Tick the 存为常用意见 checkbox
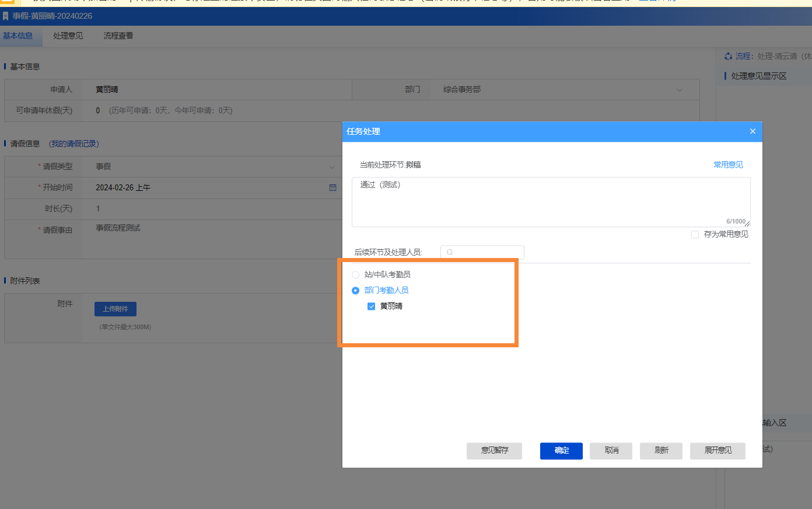The height and width of the screenshot is (509, 812). pos(695,234)
